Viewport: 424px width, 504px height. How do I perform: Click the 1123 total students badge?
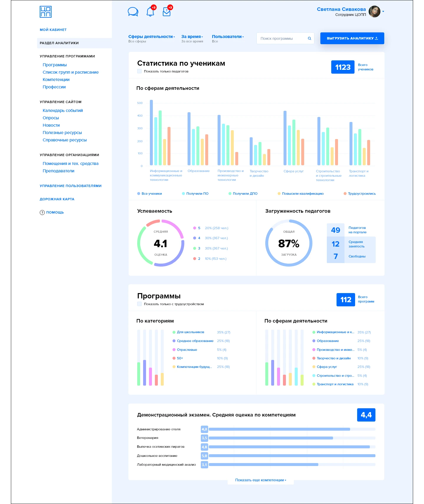pos(343,67)
